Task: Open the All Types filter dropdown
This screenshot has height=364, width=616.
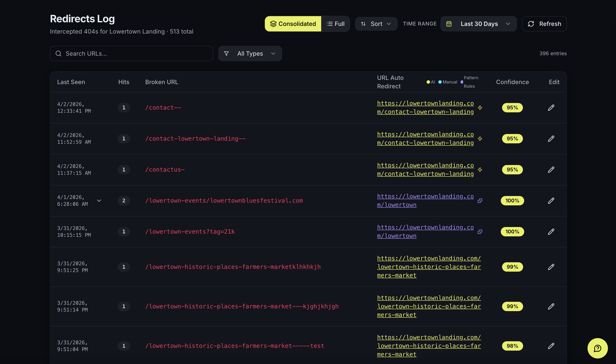Action: click(250, 54)
